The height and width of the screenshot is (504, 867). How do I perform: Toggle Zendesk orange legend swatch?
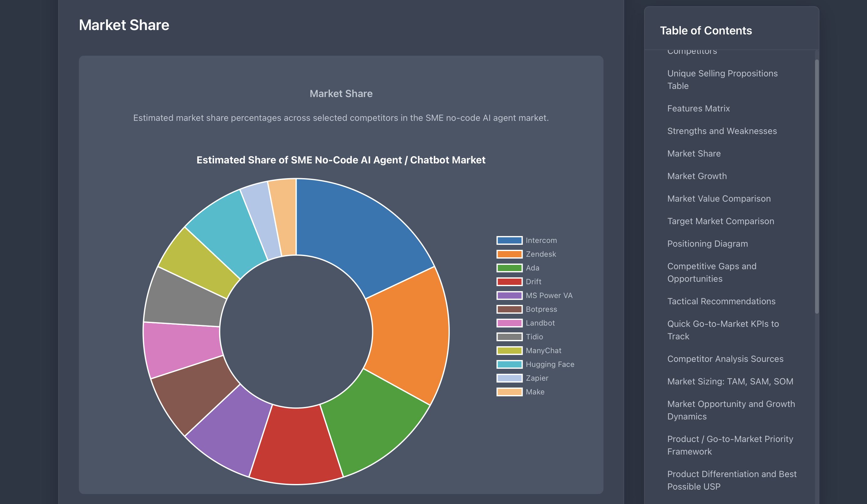509,254
